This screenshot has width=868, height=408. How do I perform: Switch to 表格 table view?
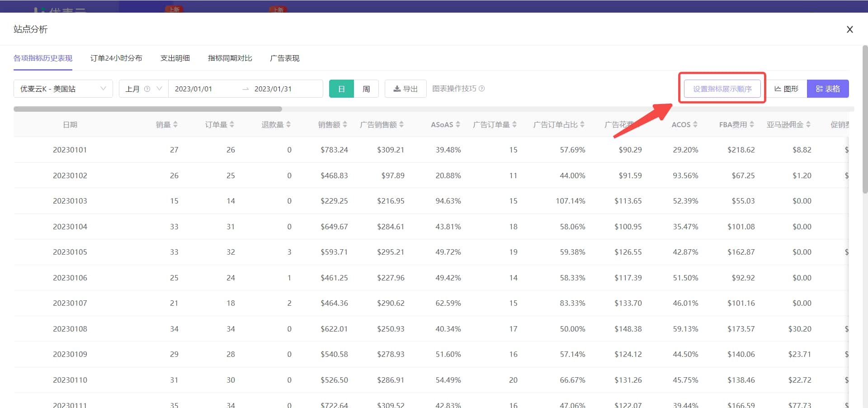(828, 89)
